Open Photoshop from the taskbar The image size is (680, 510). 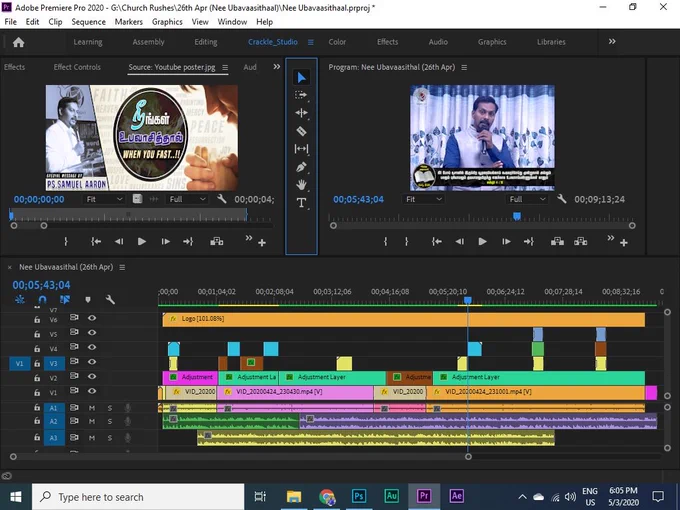359,496
